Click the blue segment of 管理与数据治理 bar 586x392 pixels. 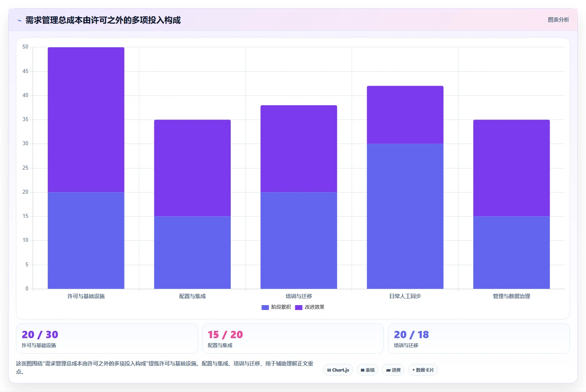pos(512,252)
